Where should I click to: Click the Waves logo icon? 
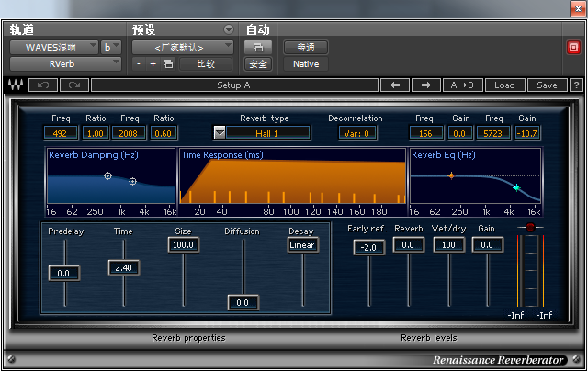pyautogui.click(x=16, y=85)
